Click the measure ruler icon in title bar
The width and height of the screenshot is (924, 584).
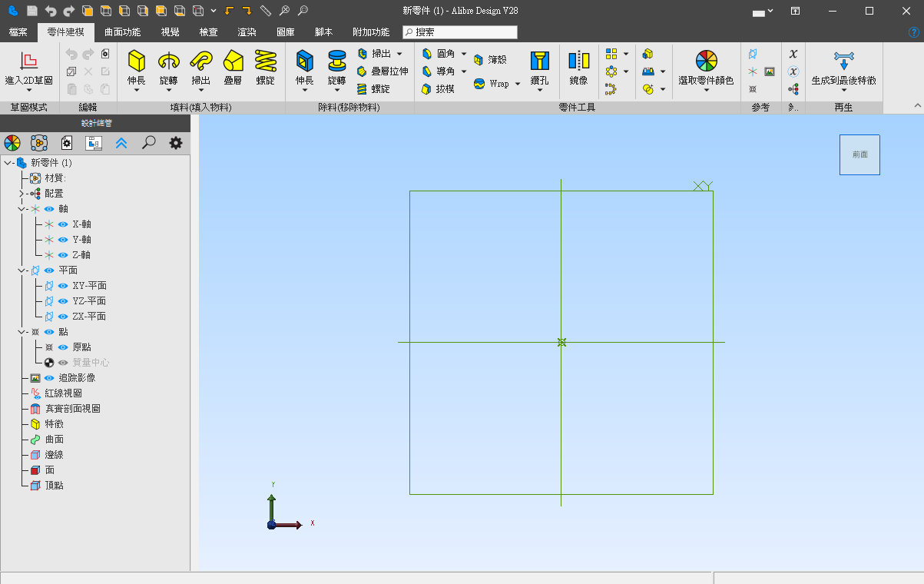266,11
